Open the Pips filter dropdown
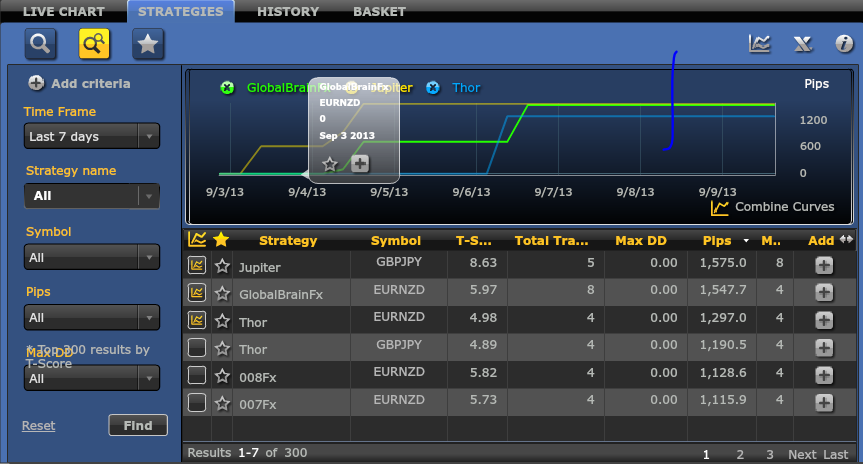 click(x=92, y=318)
